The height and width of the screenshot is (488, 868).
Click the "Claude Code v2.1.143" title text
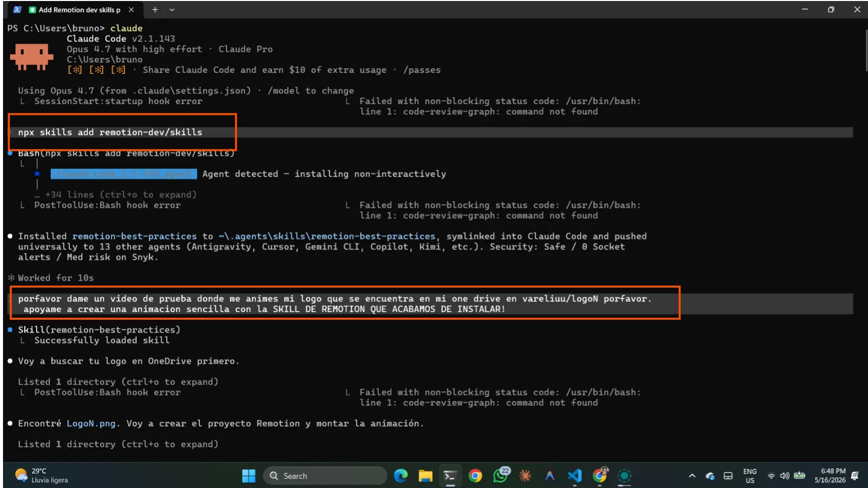click(121, 39)
